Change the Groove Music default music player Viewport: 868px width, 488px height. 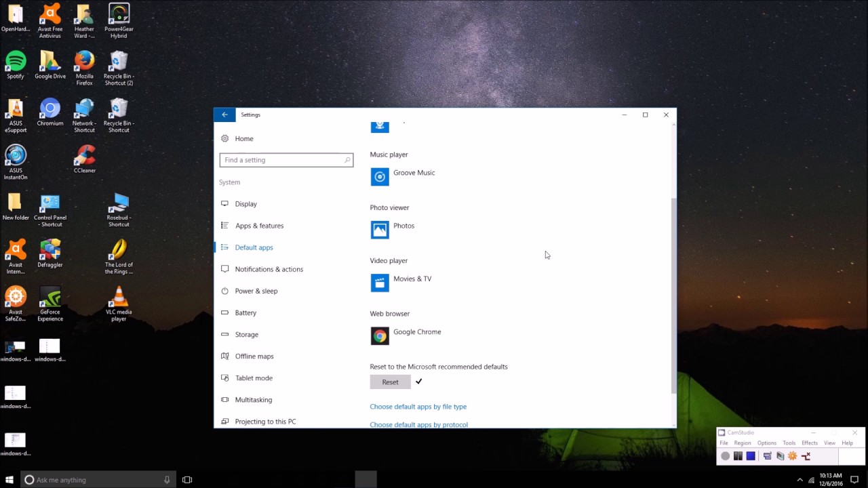(x=403, y=176)
